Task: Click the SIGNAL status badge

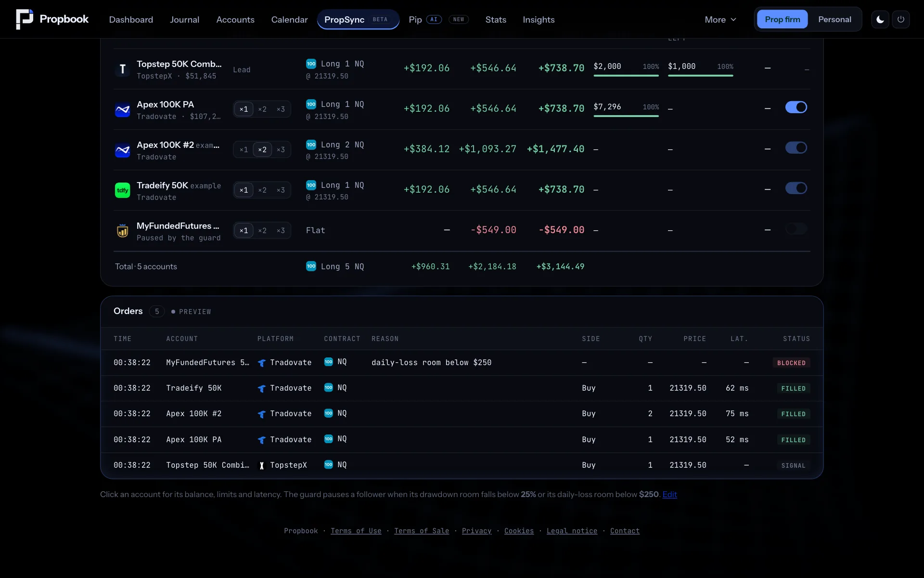Action: click(793, 465)
